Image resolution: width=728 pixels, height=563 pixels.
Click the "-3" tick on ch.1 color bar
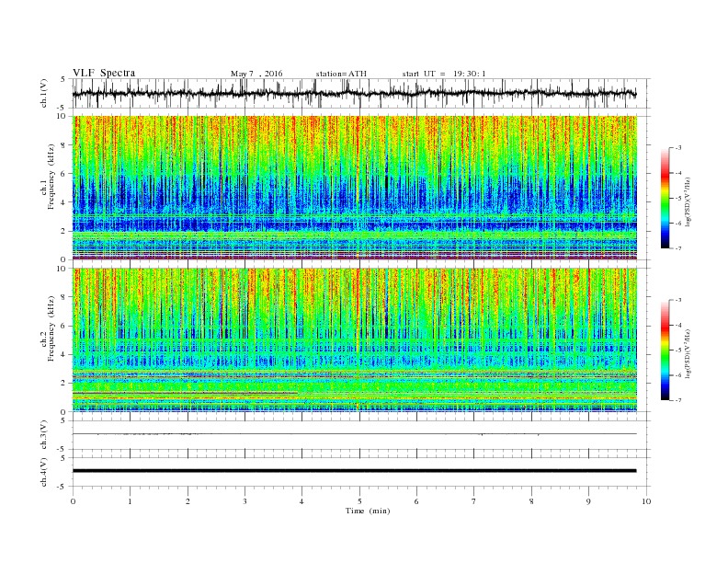[678, 148]
